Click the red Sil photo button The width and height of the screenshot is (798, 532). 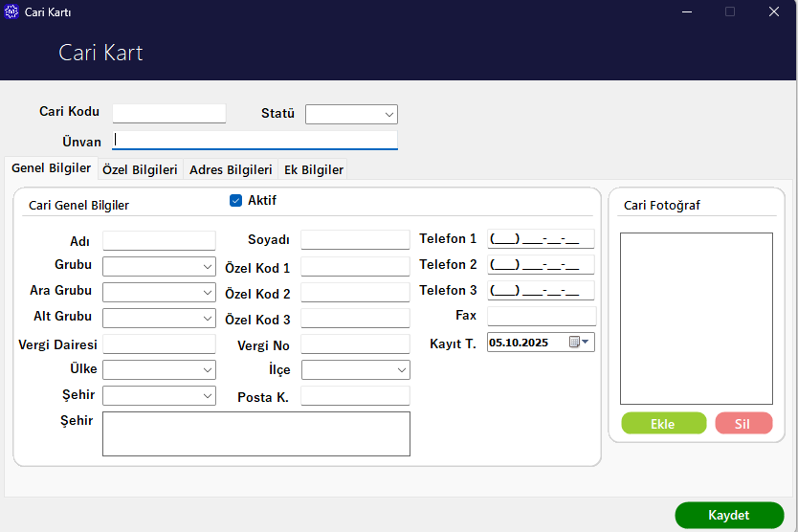743,424
